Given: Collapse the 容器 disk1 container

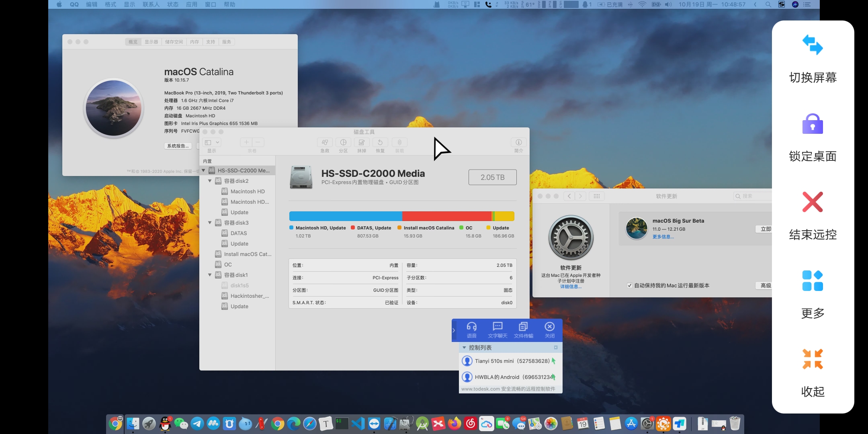Looking at the screenshot, I should click(210, 275).
